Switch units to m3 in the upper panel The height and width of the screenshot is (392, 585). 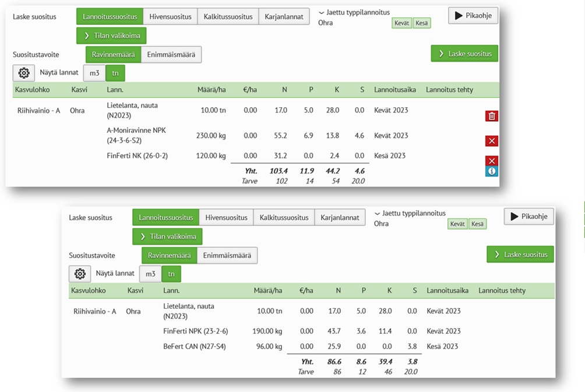94,73
